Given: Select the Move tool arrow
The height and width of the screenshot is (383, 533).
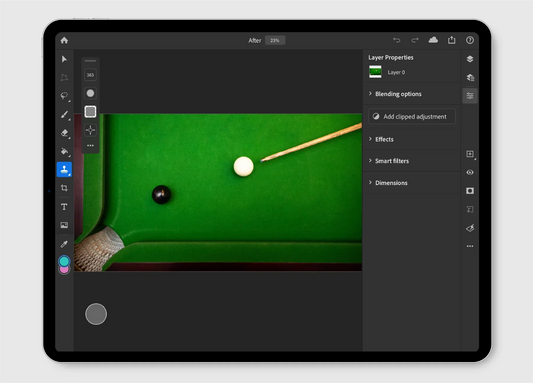Looking at the screenshot, I should (64, 59).
